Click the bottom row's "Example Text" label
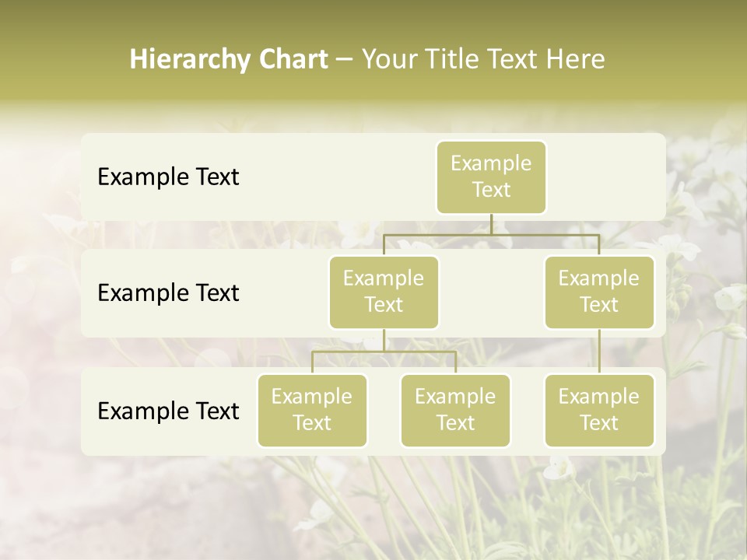The width and height of the screenshot is (747, 560). pos(168,411)
